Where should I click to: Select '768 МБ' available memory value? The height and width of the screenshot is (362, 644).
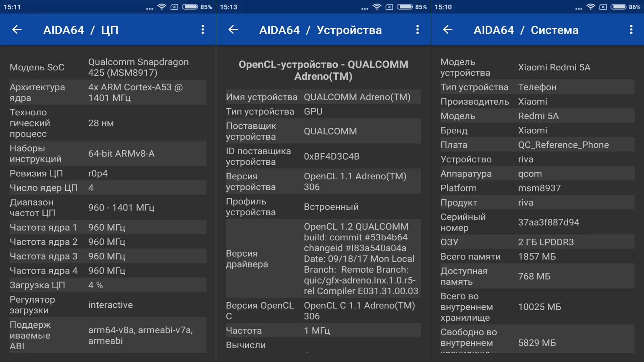point(534,276)
